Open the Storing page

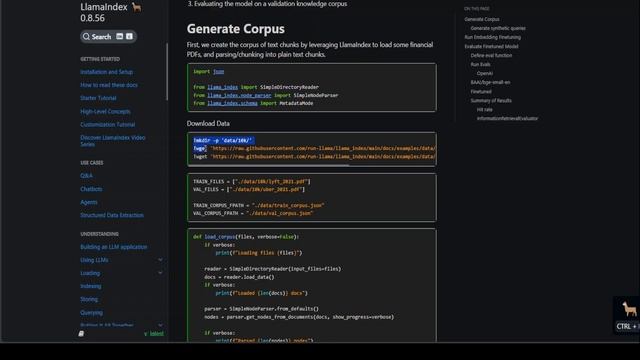point(89,299)
